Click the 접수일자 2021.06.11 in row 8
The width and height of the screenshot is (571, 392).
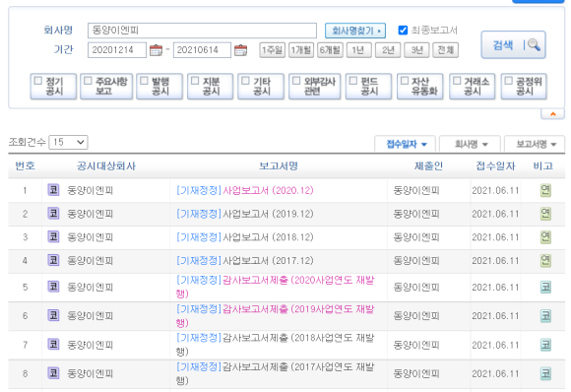(x=495, y=373)
